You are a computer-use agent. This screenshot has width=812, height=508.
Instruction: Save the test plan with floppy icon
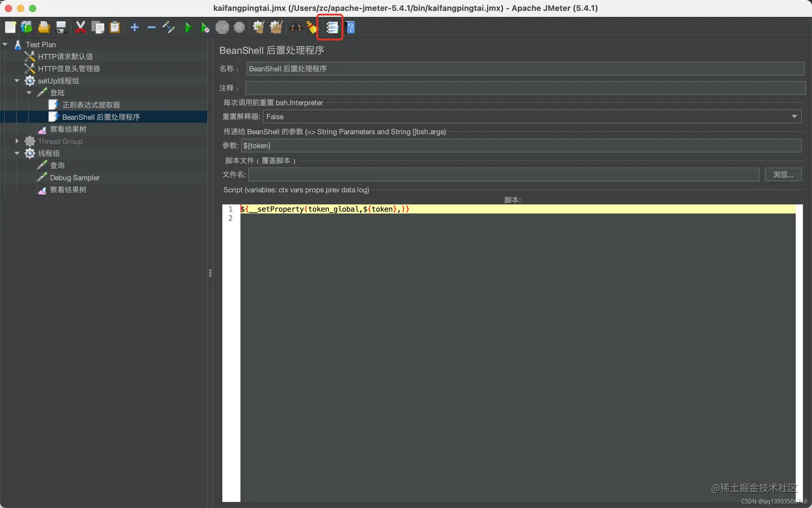(x=61, y=27)
